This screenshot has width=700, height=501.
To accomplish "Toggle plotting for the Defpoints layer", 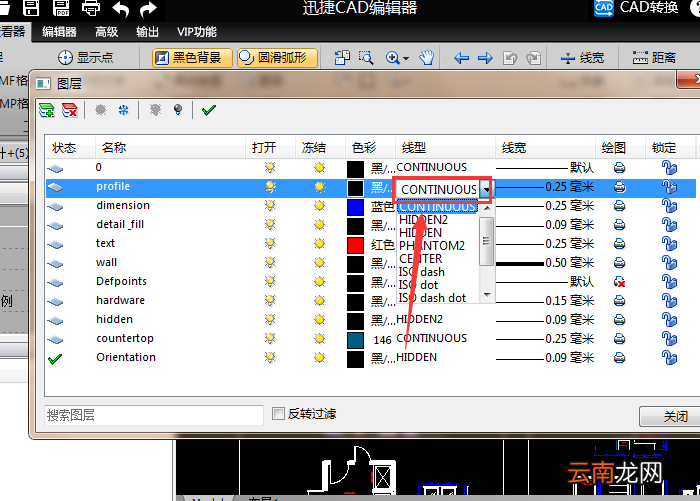I will click(619, 282).
